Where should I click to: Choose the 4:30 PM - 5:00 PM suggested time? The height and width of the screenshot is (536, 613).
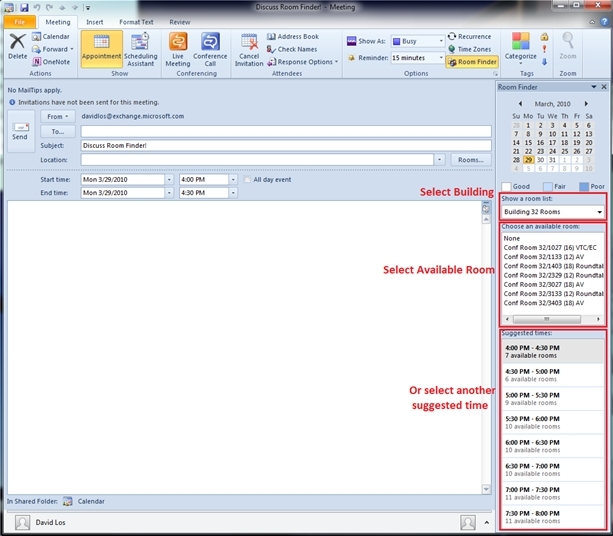[x=553, y=375]
